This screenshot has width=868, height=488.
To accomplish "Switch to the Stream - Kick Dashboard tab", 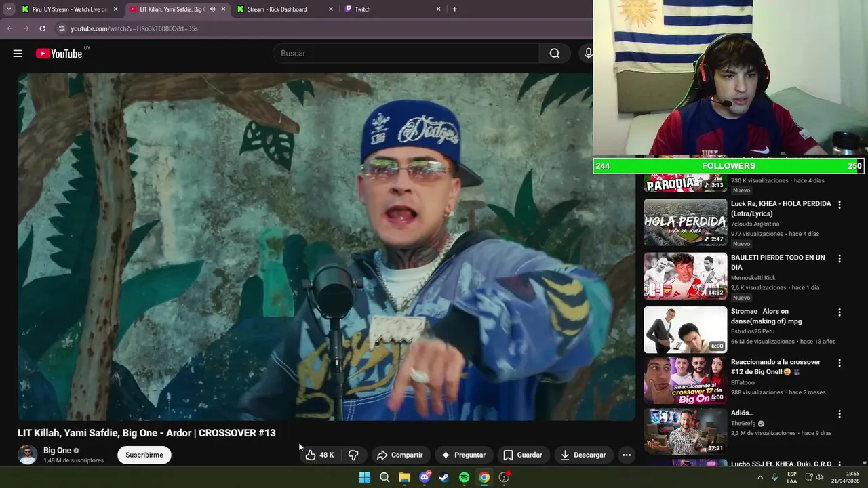I will click(x=285, y=9).
